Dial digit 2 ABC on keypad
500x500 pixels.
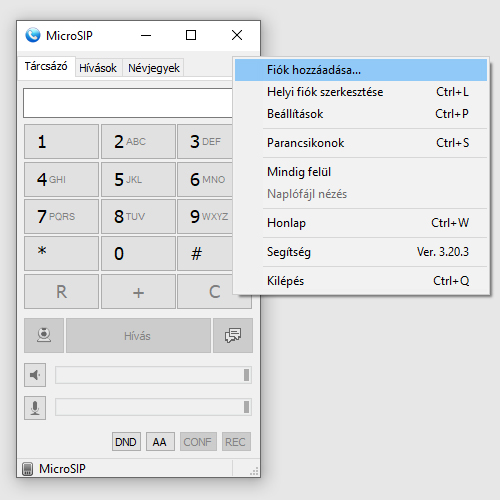click(138, 142)
